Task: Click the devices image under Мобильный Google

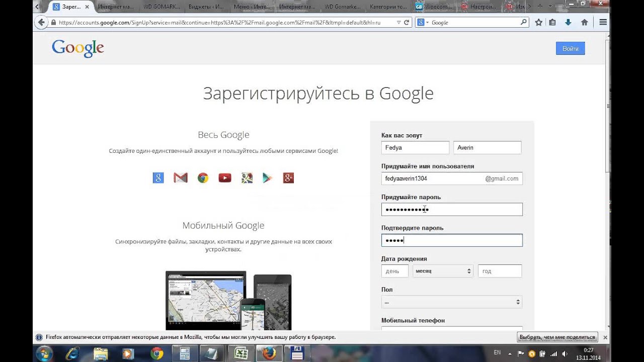Action: click(228, 300)
